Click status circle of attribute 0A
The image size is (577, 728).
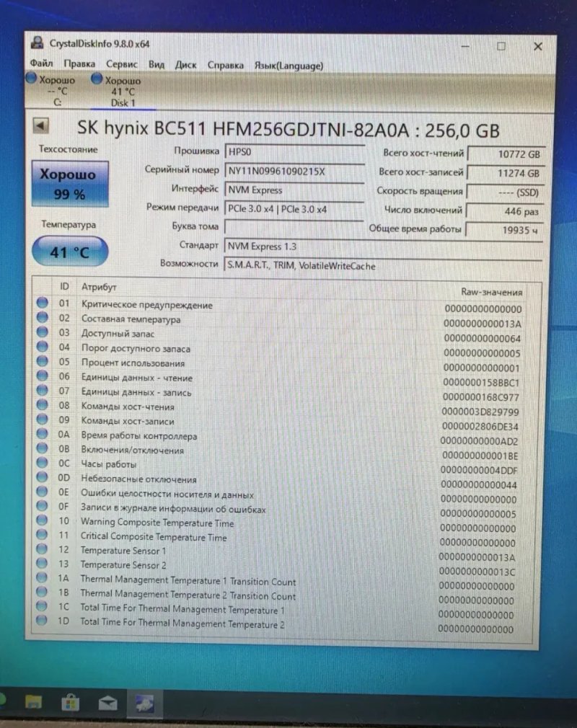point(43,433)
